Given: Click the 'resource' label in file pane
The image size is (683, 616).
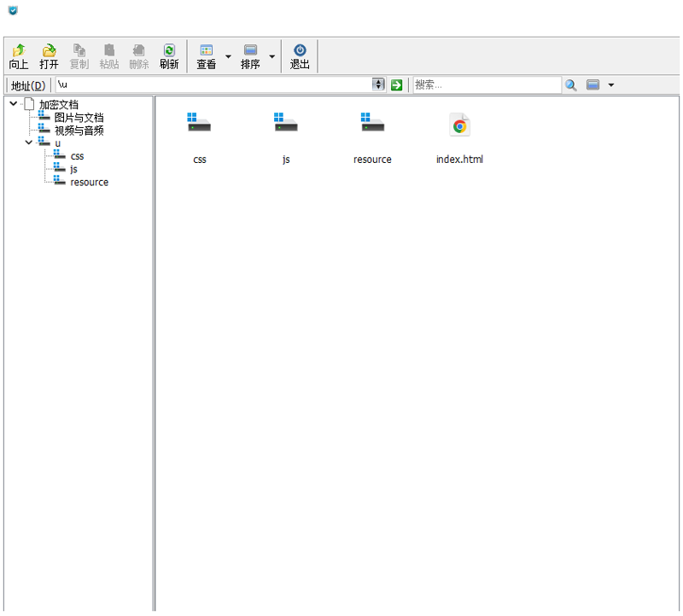Looking at the screenshot, I should [372, 160].
